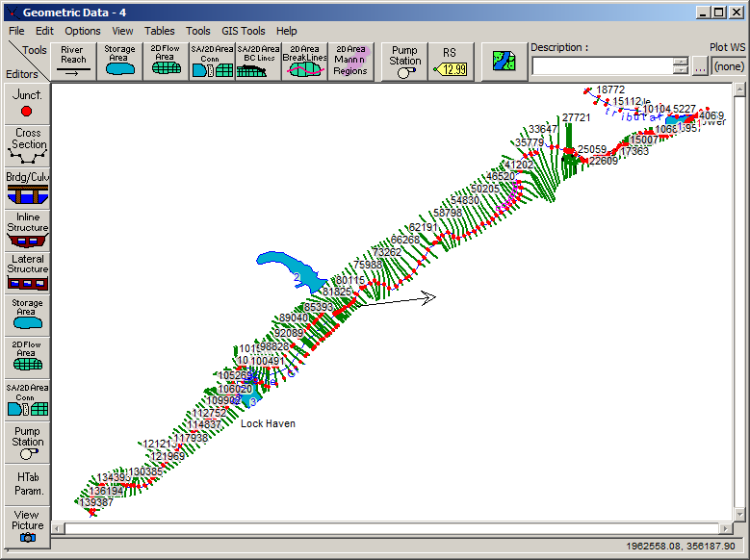Viewport: 750px width, 560px height.
Task: Click the Lock Haven label on map
Action: (x=268, y=423)
